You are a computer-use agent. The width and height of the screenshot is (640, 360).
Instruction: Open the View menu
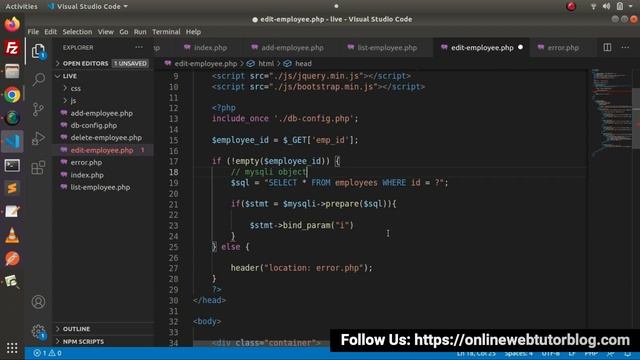[x=106, y=31]
